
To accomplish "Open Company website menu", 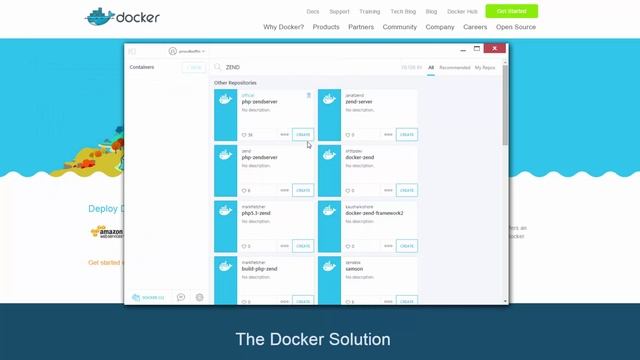I will [440, 27].
